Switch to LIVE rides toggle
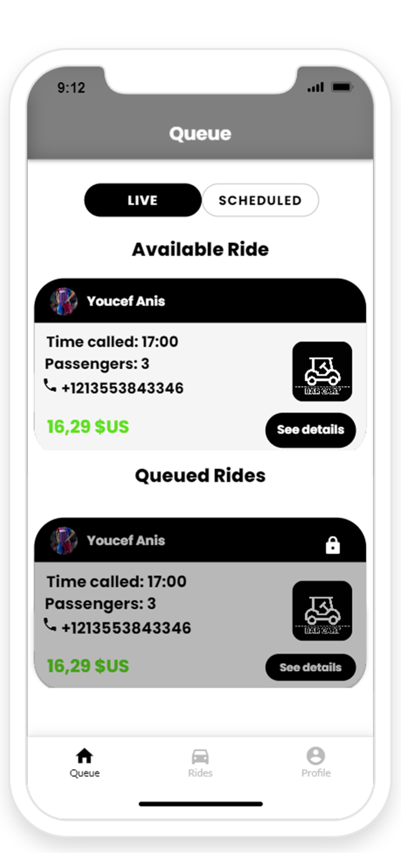The width and height of the screenshot is (401, 868). 143,200
